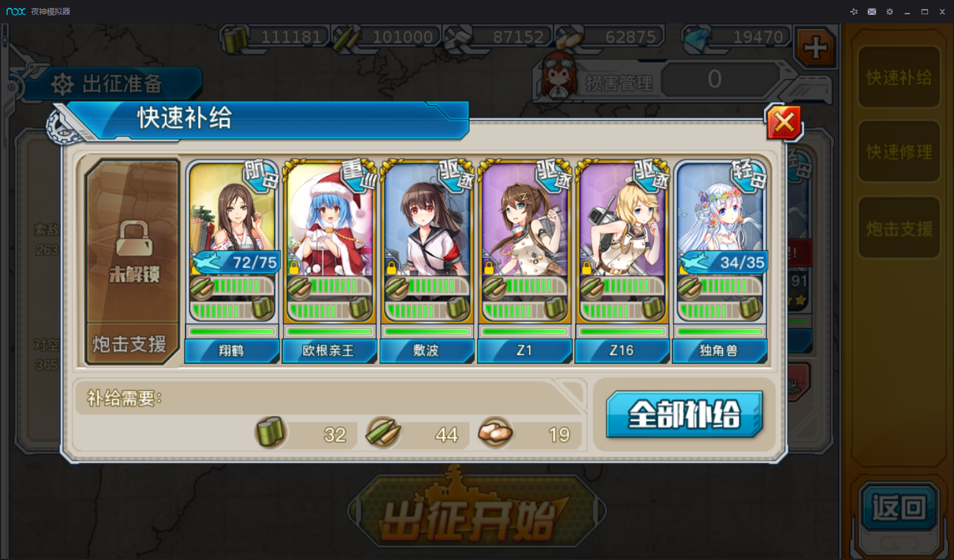Click the ammo shell icon in supply needs

tap(383, 432)
